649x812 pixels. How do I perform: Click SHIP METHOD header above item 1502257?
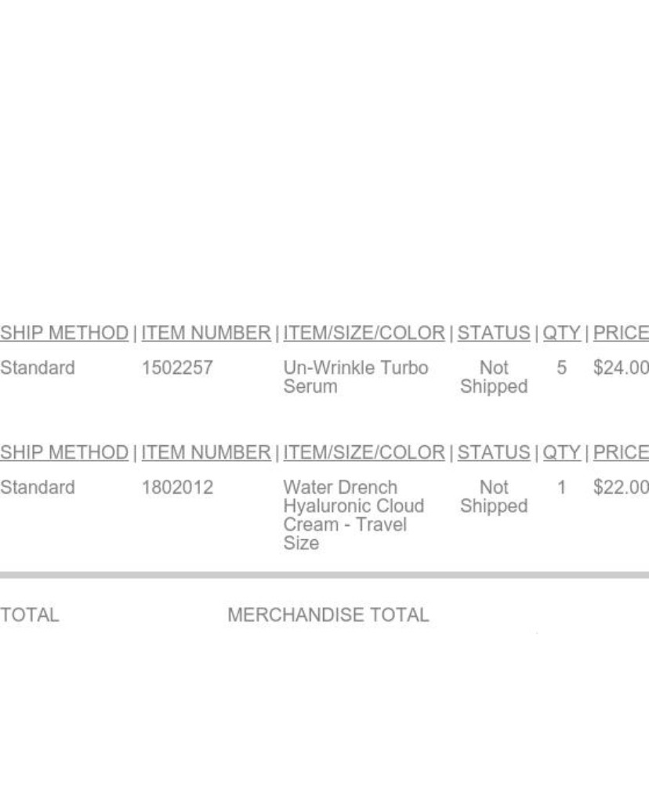coord(64,332)
